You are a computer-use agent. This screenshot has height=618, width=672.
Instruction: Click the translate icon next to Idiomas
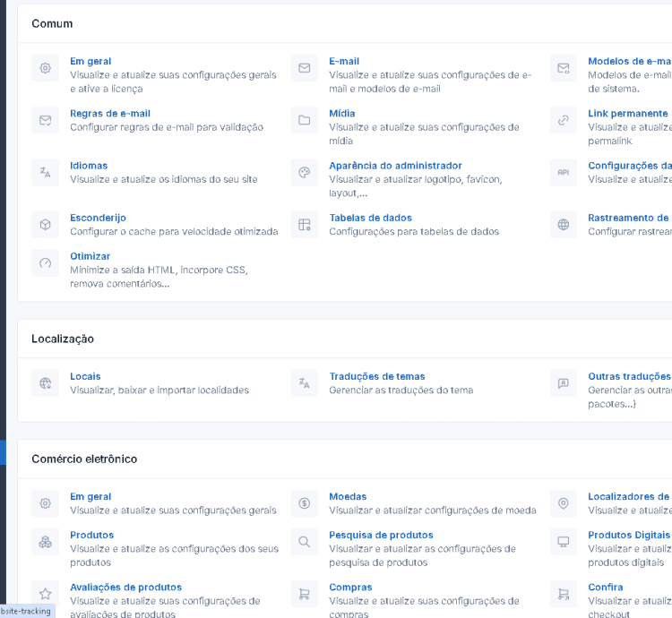(45, 172)
